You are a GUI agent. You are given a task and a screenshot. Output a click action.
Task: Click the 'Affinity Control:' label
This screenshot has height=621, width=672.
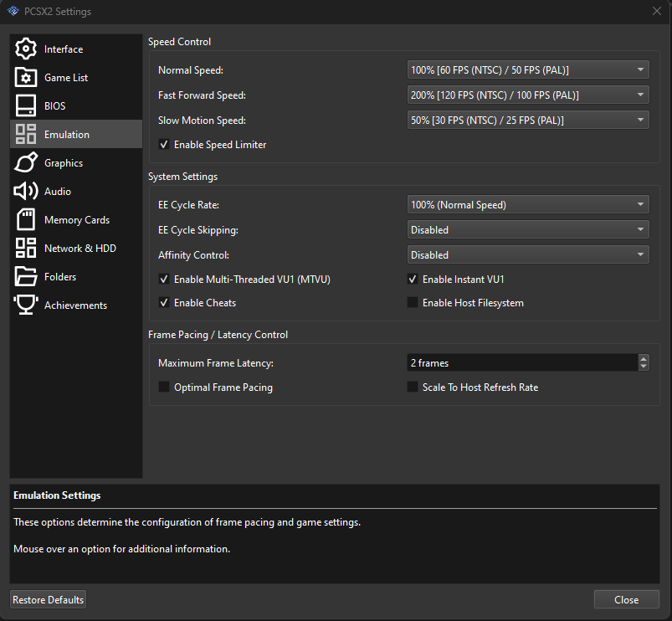193,255
